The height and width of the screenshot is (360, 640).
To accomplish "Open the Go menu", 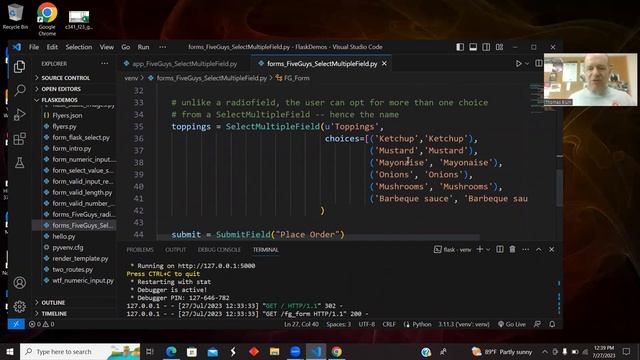I will pyautogui.click(x=126, y=47).
